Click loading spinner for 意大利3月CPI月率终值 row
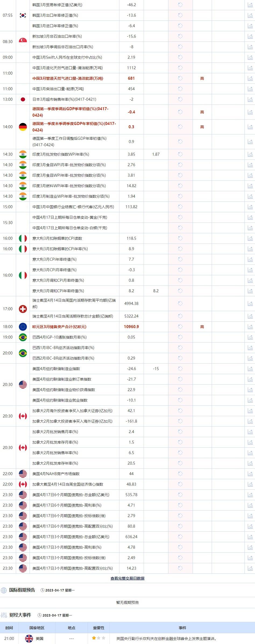This screenshot has width=255, height=644. [180, 270]
